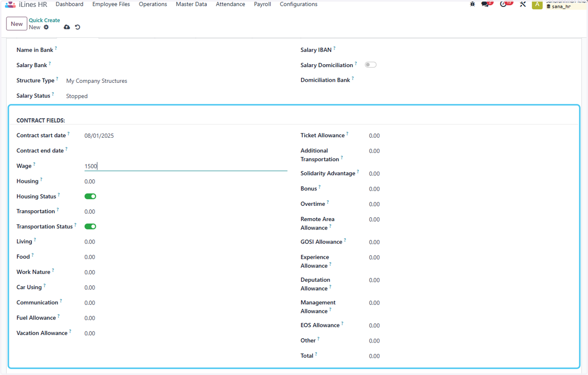The height and width of the screenshot is (375, 588).
Task: Click the Contract end date label
Action: 40,150
